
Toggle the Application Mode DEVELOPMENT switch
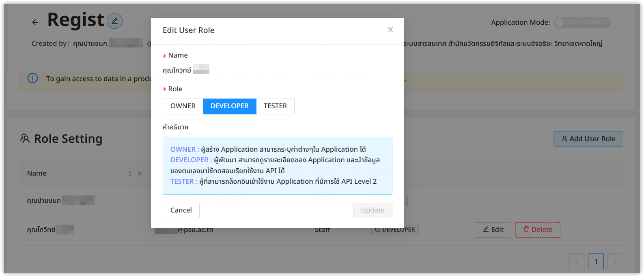582,23
